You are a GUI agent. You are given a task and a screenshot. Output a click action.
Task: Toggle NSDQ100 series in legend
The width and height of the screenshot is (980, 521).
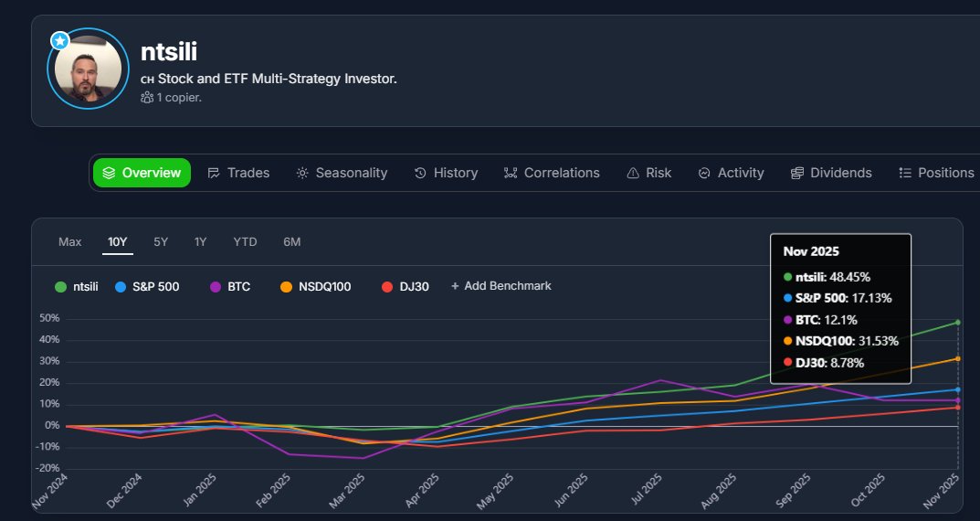pyautogui.click(x=316, y=287)
